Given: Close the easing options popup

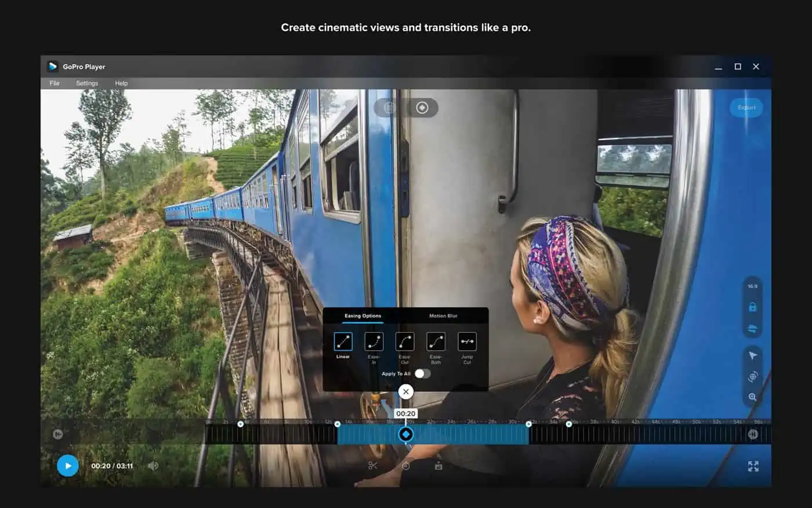Looking at the screenshot, I should (406, 392).
